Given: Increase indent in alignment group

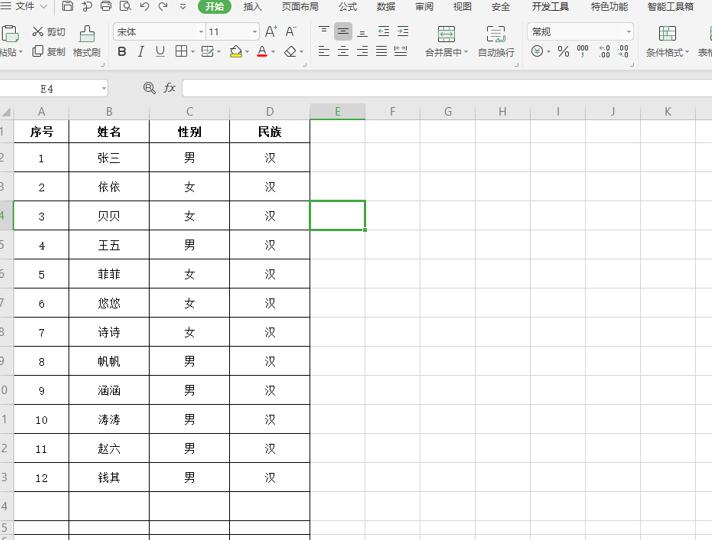Looking at the screenshot, I should 403,31.
